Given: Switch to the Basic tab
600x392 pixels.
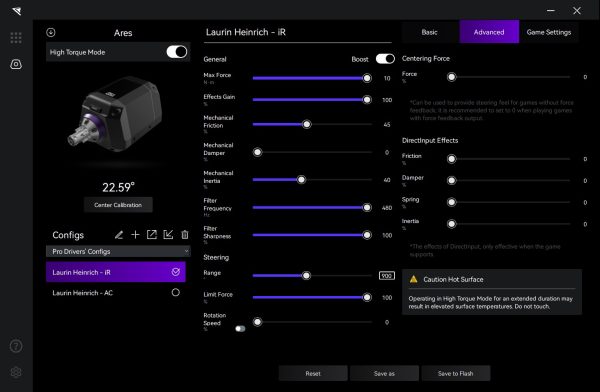Looking at the screenshot, I should click(x=429, y=32).
